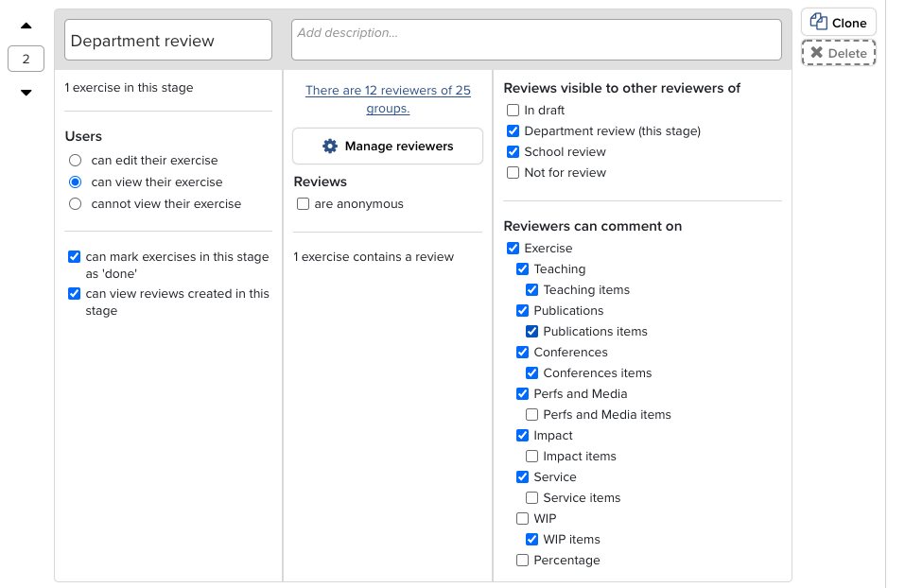Check the 'In draft' visibility checkbox
Screen dimensions: 905x588
[513, 111]
